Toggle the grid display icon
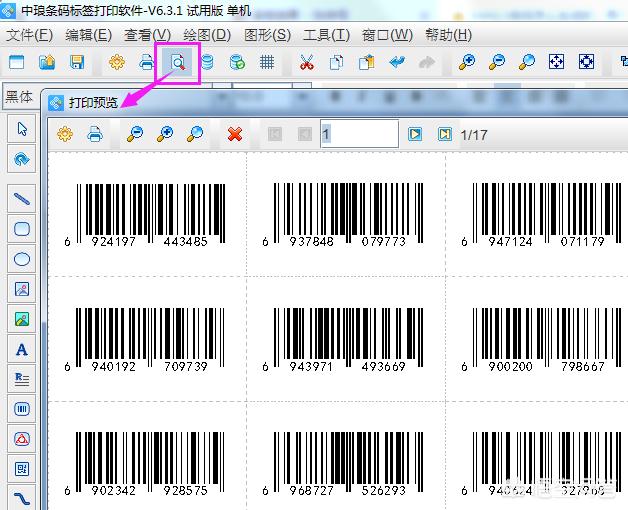Image resolution: width=628 pixels, height=510 pixels. click(267, 62)
